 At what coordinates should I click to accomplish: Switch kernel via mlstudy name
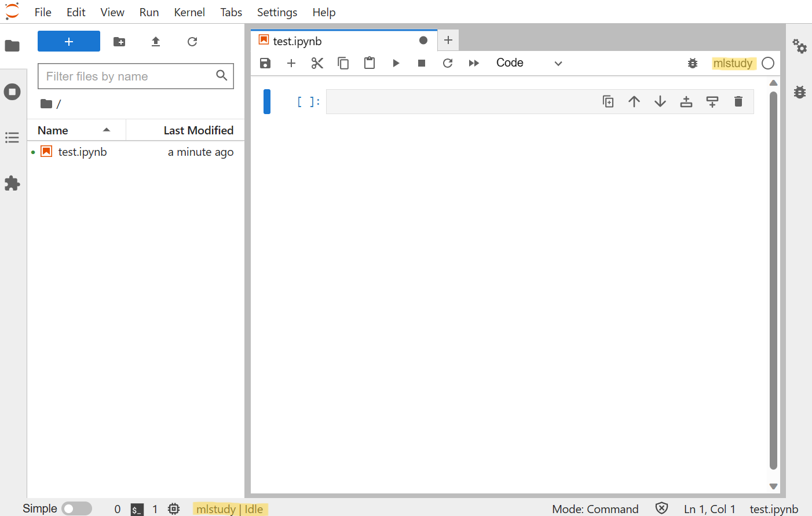click(733, 63)
